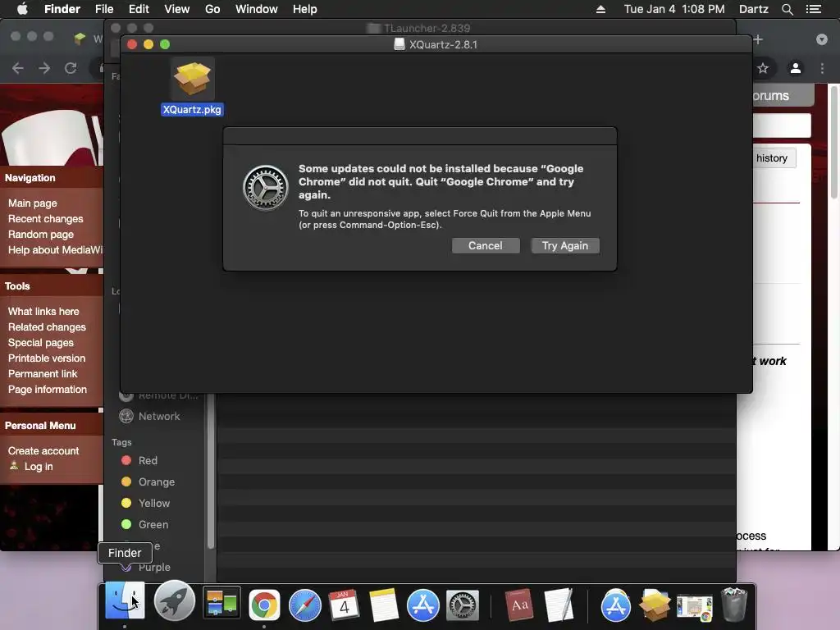This screenshot has width=840, height=630.
Task: Open Notification Center list icon
Action: coord(814,9)
